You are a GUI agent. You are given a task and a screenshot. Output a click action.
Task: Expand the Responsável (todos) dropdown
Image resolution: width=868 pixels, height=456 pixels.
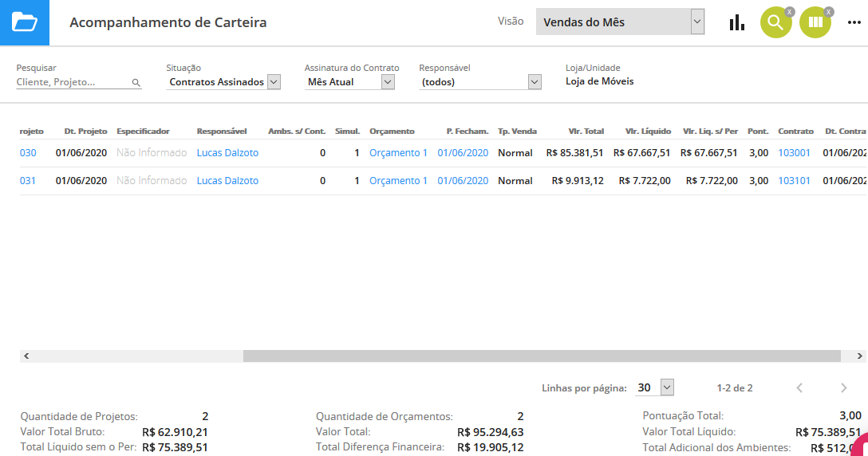535,81
